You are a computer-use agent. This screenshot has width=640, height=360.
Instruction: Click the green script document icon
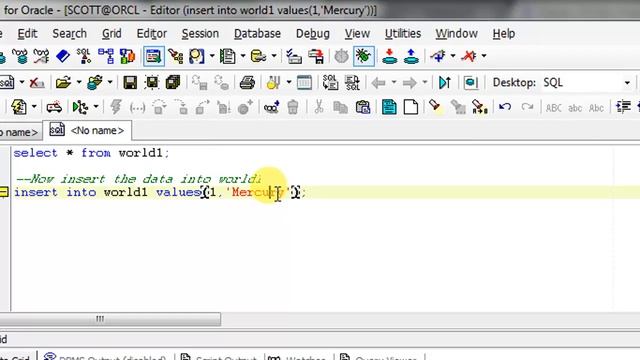click(227, 56)
